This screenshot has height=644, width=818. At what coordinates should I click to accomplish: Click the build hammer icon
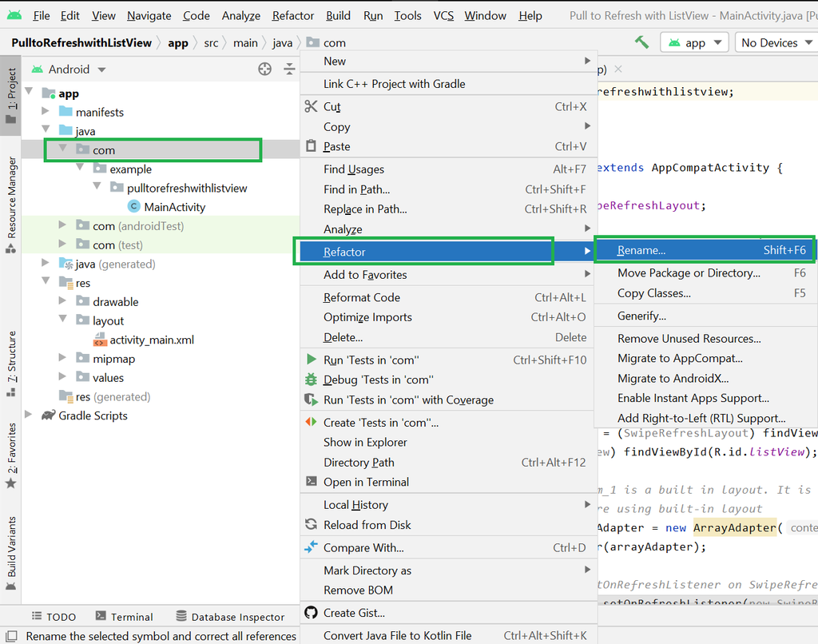click(x=641, y=42)
